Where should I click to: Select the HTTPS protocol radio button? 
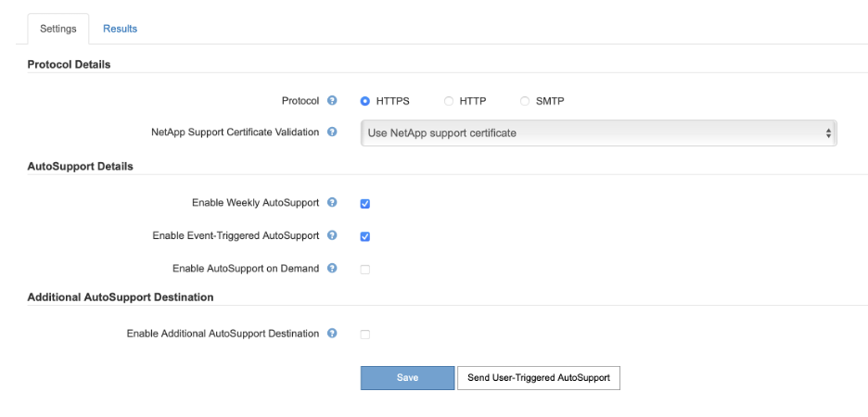pyautogui.click(x=365, y=101)
